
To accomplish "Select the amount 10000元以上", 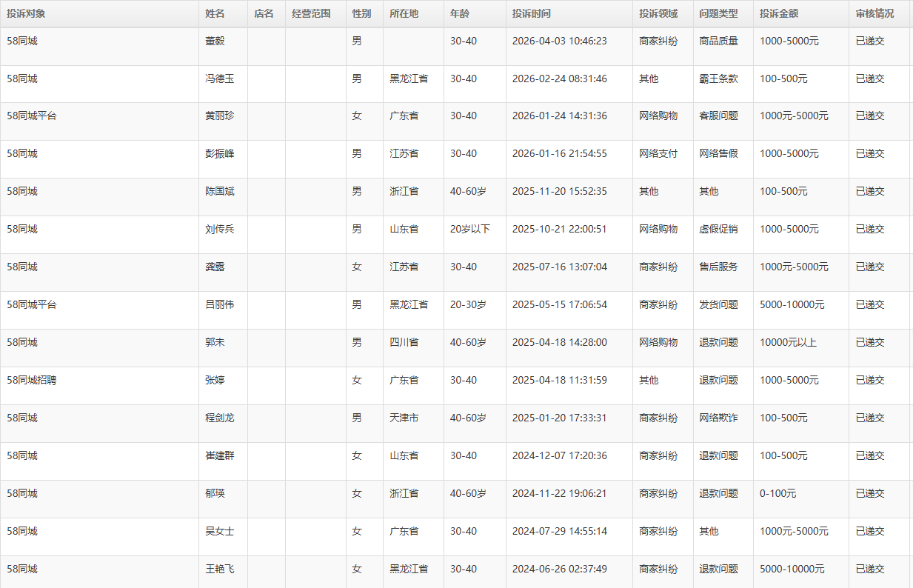I will point(788,342).
